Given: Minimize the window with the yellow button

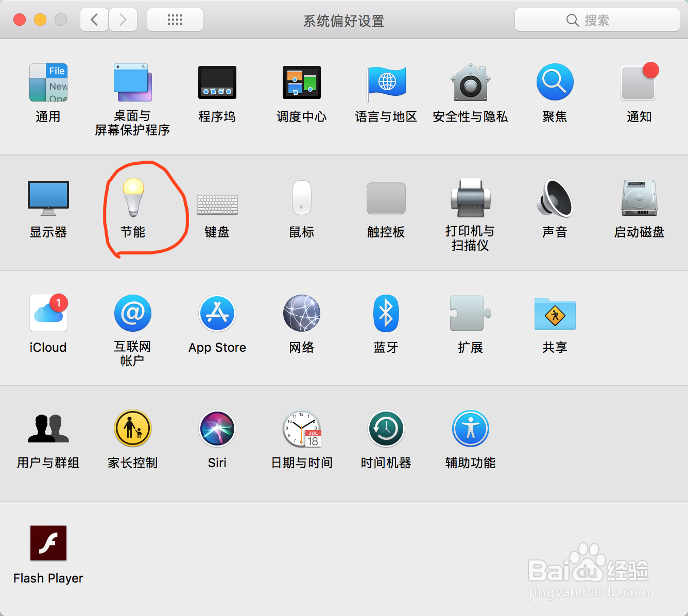Looking at the screenshot, I should 40,20.
